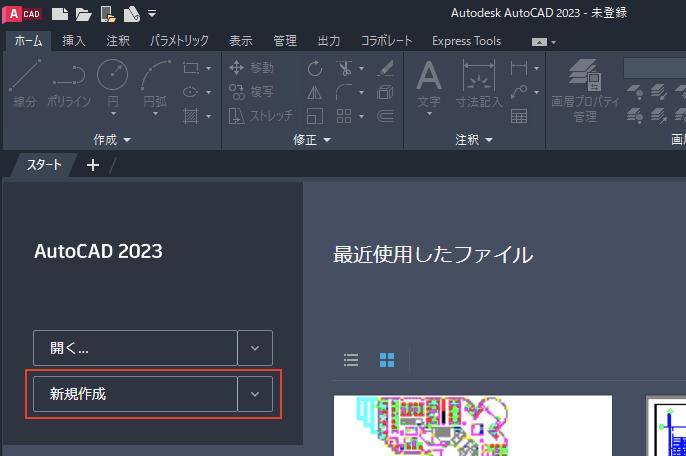Insert a table with the table icon
The width and height of the screenshot is (686, 456).
[x=519, y=116]
